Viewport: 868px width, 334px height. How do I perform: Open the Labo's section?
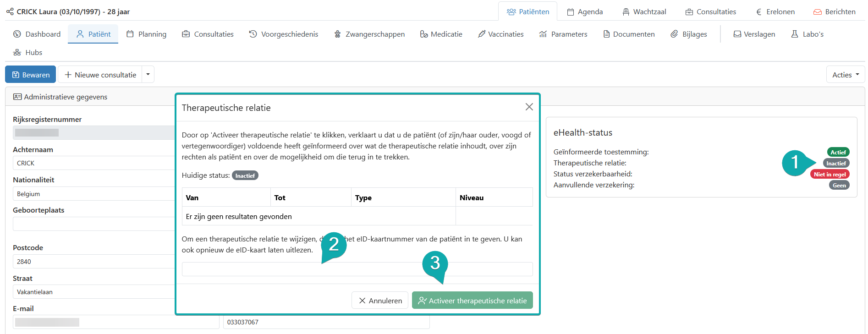[807, 34]
